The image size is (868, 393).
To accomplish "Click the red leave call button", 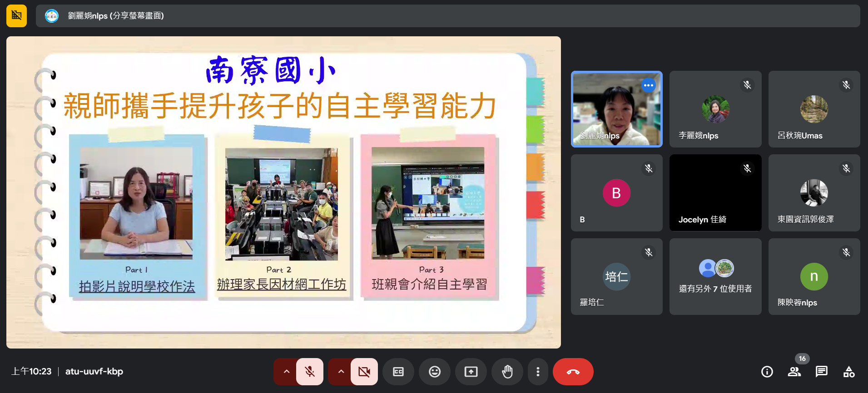I will click(573, 372).
